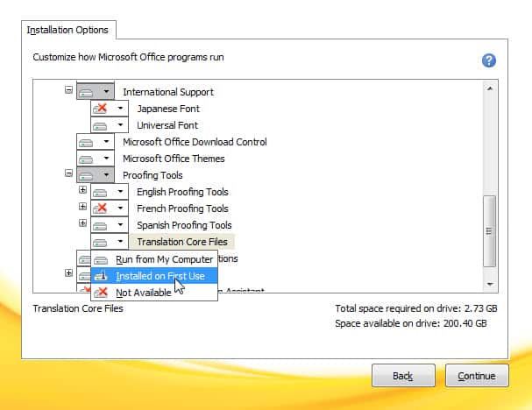Screen dimensions: 532x410
Task: Open the International Support install-state dropdown
Action: pyautogui.click(x=96, y=91)
